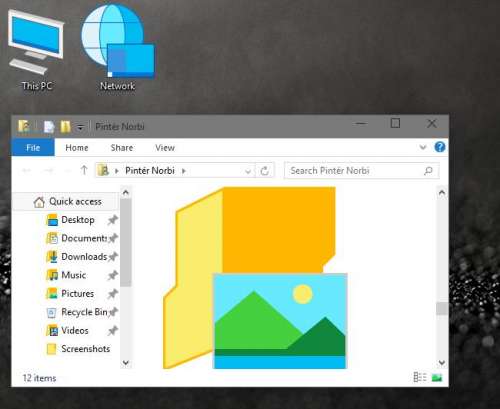The image size is (500, 409).
Task: Open Help with the blue question mark
Action: pos(440,147)
